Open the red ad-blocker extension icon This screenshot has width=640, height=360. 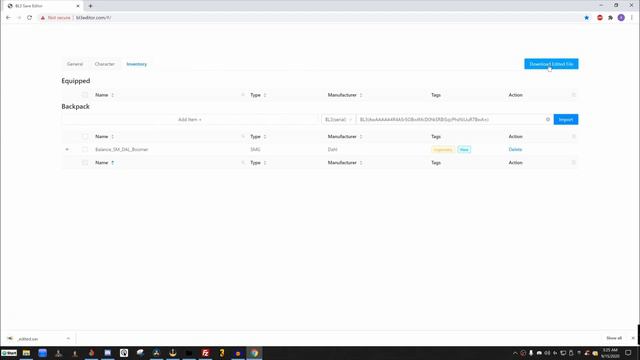click(x=600, y=18)
